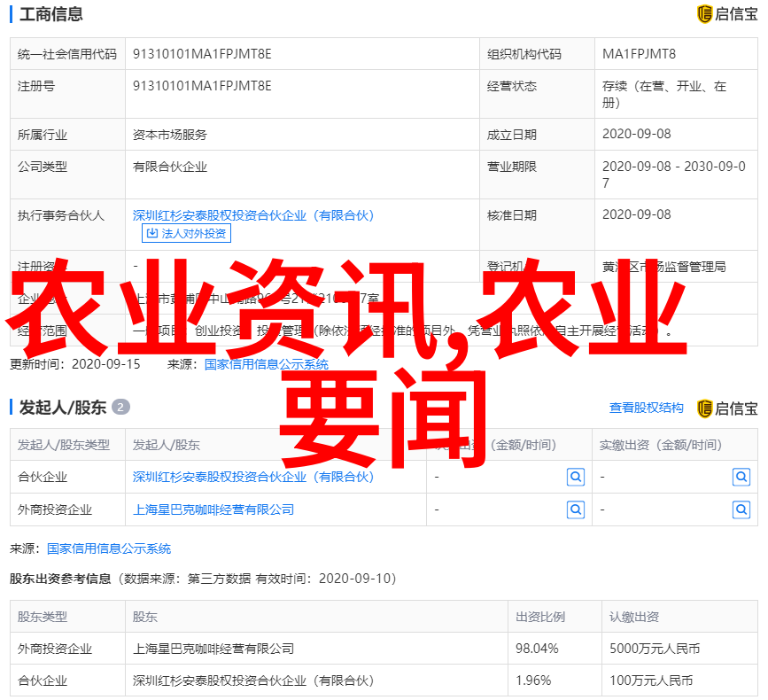Image resolution: width=768 pixels, height=700 pixels.
Task: Select 资本市场服务 industry value
Action: coord(169,134)
